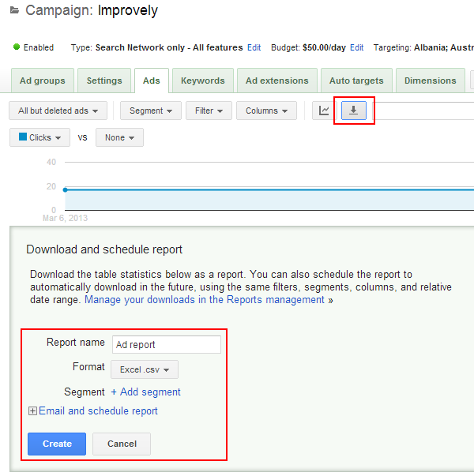Click the green Enabled status dot
Viewport: 474px width, 476px height.
pyautogui.click(x=17, y=47)
